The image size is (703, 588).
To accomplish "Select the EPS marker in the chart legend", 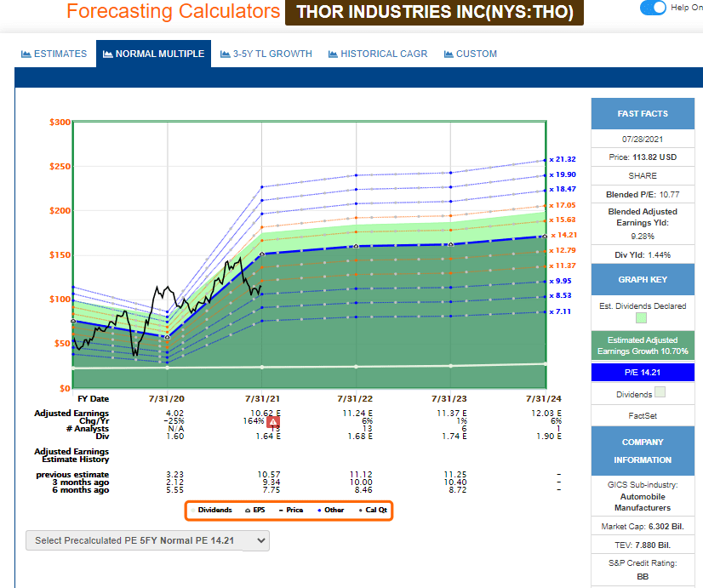I will coord(247,511).
